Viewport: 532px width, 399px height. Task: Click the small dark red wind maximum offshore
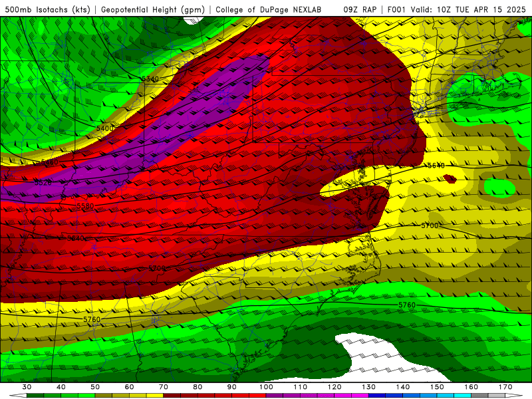click(x=450, y=178)
